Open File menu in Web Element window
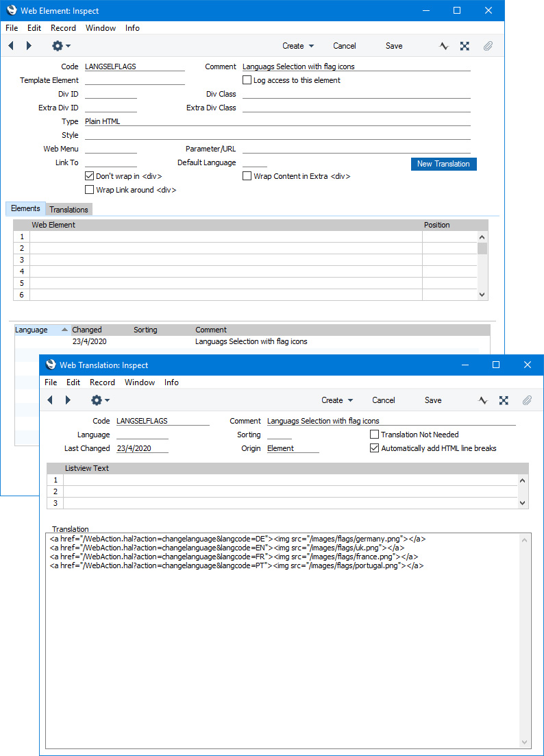The image size is (544, 756). point(12,28)
